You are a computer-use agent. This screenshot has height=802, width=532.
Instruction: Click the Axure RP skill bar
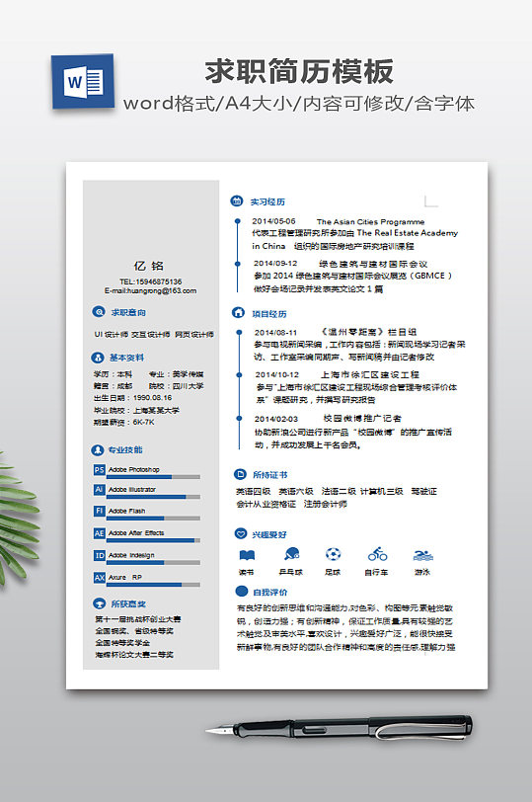pos(153,584)
